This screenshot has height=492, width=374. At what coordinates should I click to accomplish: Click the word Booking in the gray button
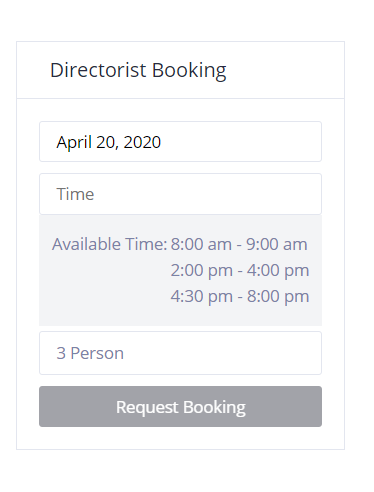(x=214, y=408)
